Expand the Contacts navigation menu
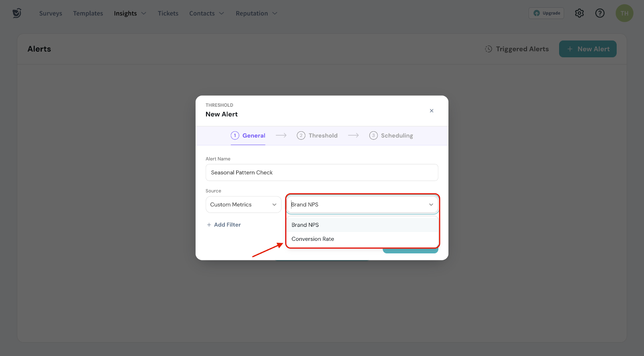This screenshot has width=644, height=356. click(206, 13)
